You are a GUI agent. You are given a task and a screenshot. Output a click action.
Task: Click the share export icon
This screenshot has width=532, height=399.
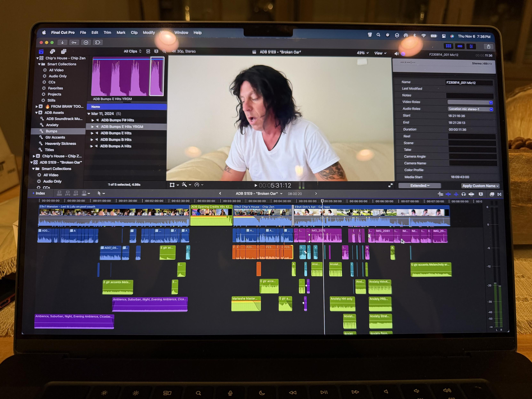[488, 46]
